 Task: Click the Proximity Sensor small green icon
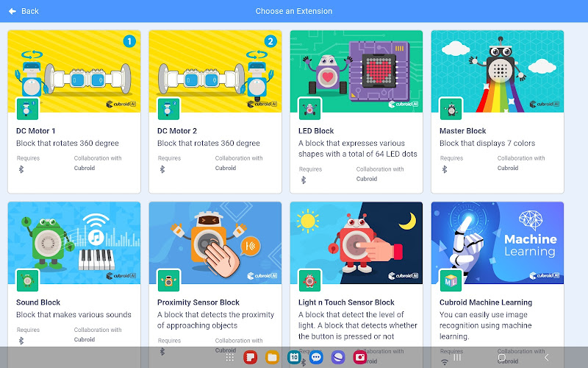pos(168,280)
